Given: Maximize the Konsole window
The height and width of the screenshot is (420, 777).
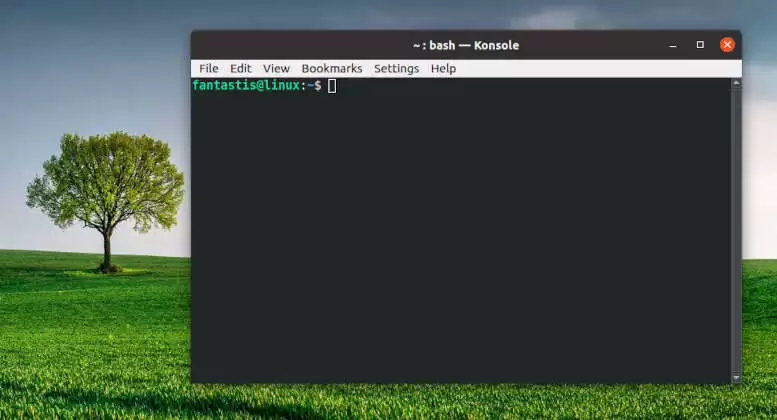Looking at the screenshot, I should (x=700, y=45).
